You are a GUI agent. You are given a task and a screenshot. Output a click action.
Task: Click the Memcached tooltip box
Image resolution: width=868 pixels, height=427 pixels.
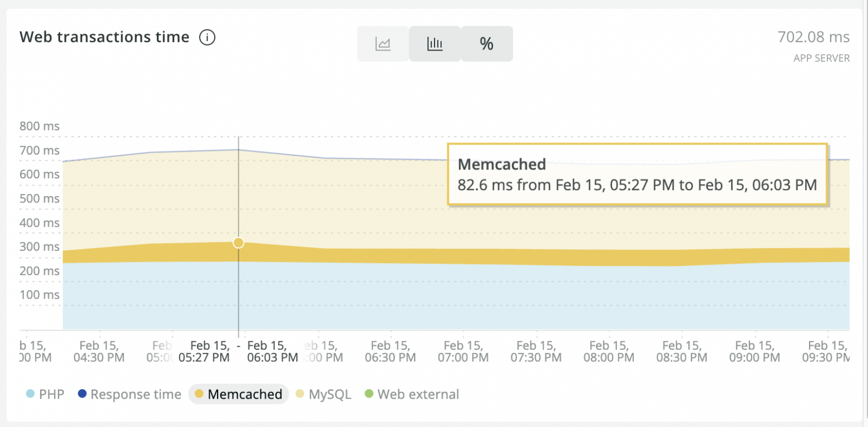click(637, 175)
